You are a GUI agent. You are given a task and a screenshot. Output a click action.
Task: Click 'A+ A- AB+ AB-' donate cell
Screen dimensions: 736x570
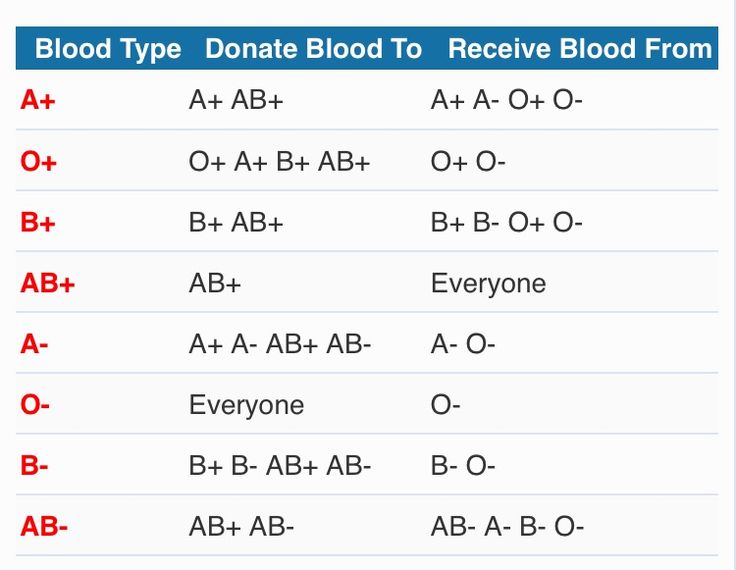click(x=280, y=344)
